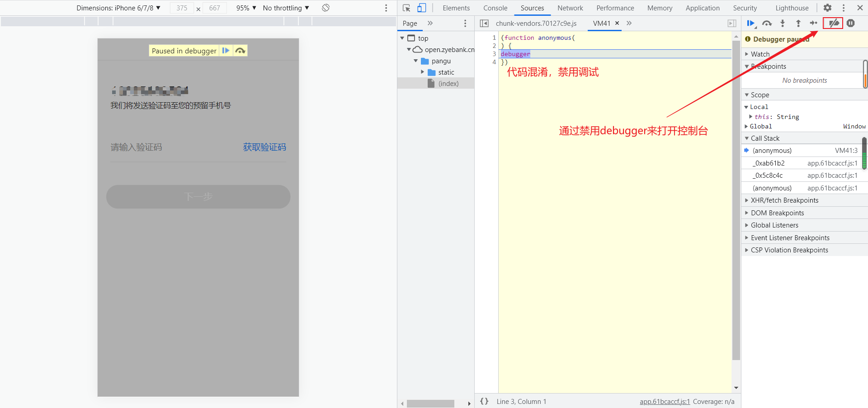Select the Page navigator tab
This screenshot has height=408, width=868.
coord(410,24)
